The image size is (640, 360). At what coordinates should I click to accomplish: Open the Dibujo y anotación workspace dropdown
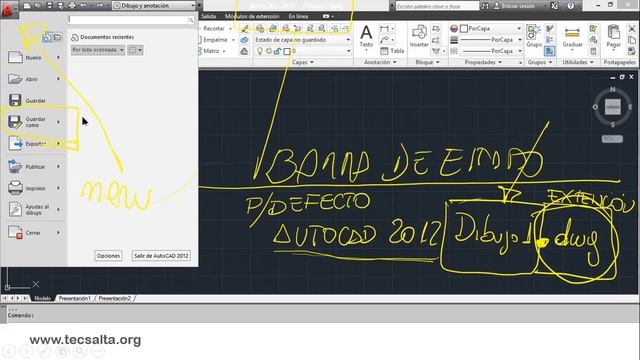click(154, 6)
